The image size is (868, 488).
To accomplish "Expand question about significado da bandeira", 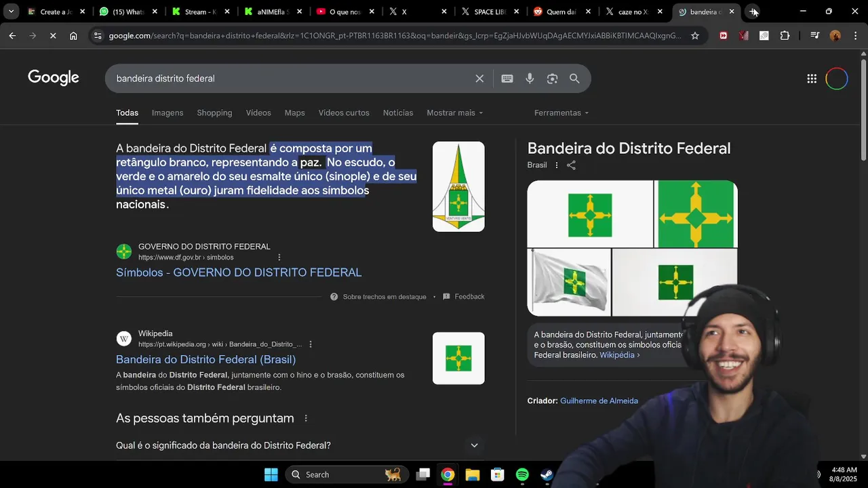I will [x=300, y=445].
